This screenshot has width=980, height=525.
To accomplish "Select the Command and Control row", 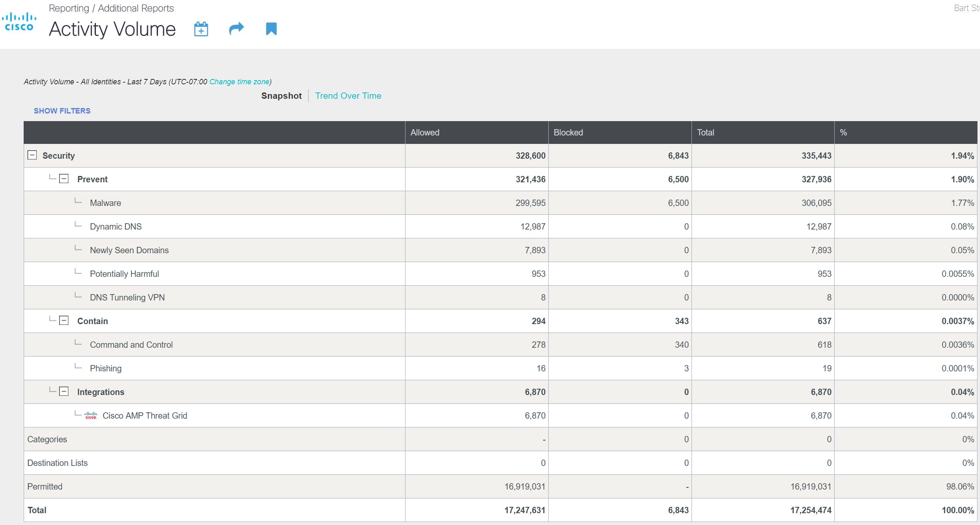I will (x=131, y=345).
